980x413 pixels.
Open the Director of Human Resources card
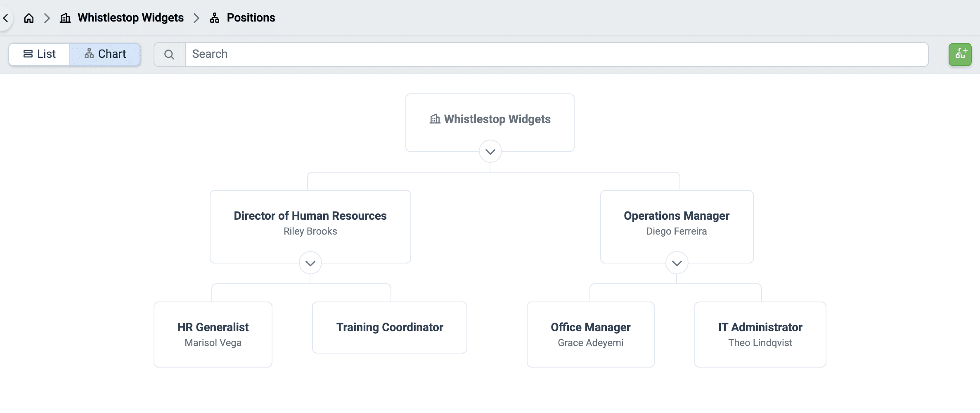[x=310, y=227]
